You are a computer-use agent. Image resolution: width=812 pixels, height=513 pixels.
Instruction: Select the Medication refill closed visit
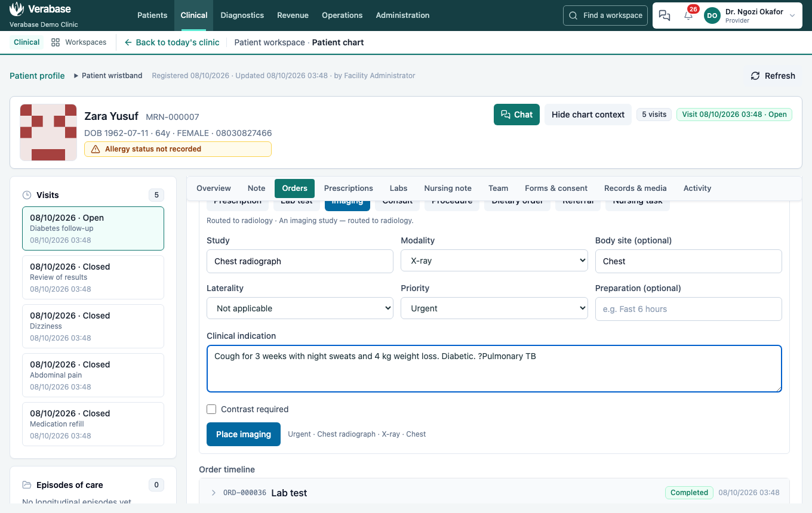point(93,424)
